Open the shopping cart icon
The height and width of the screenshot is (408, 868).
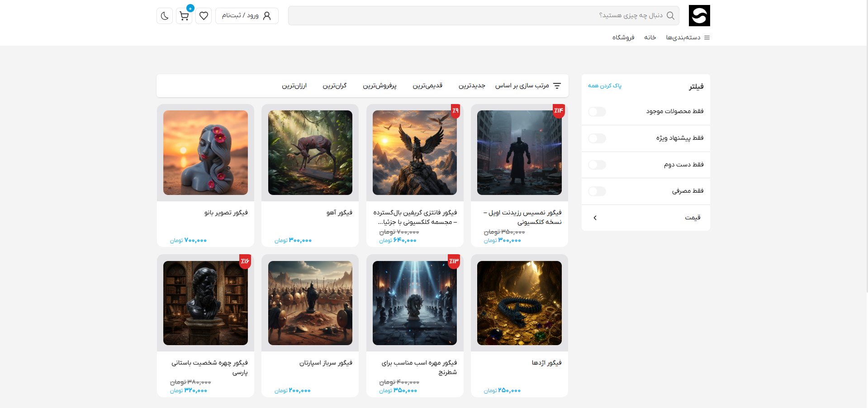click(x=184, y=16)
